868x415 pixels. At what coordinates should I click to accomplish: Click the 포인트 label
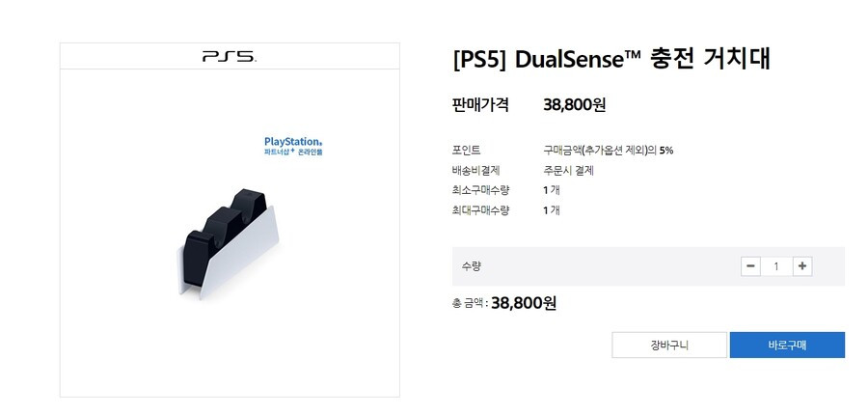pos(466,151)
